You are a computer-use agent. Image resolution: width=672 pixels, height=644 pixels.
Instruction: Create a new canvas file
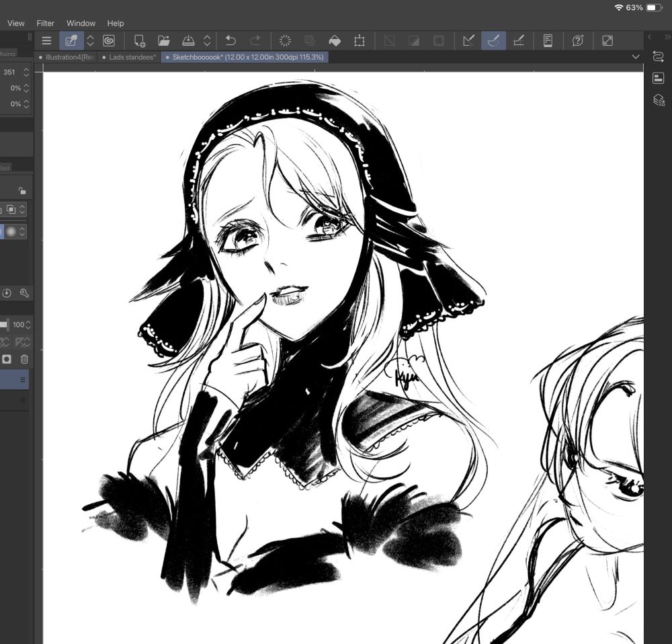pos(139,41)
